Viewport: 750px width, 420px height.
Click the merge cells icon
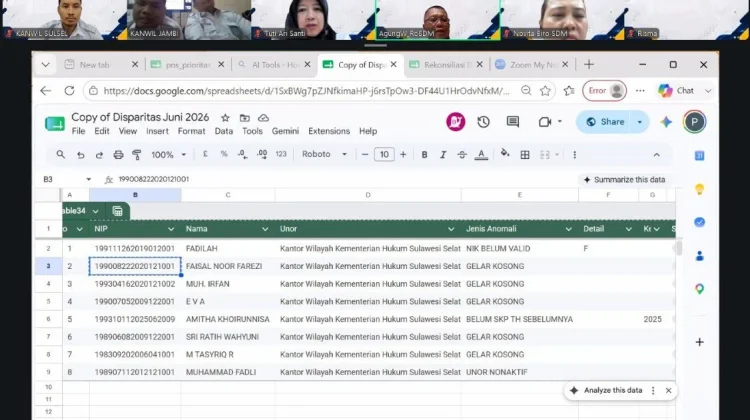pos(545,155)
